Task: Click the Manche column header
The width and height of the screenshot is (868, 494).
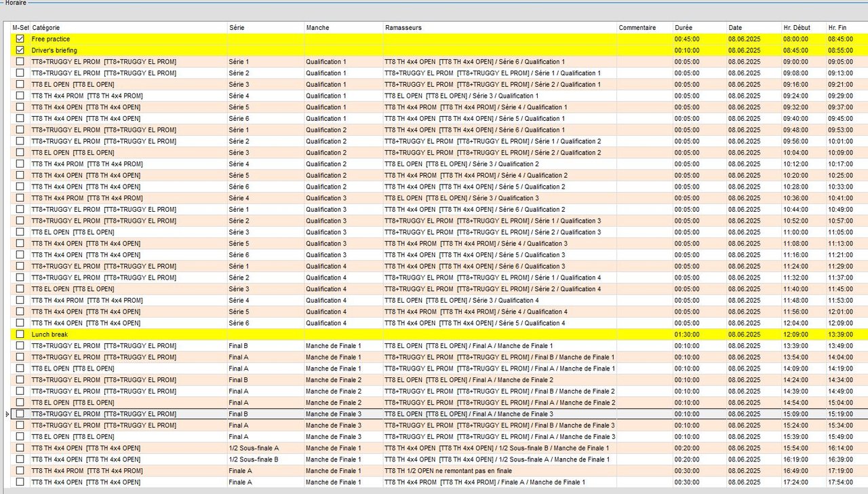Action: click(343, 28)
